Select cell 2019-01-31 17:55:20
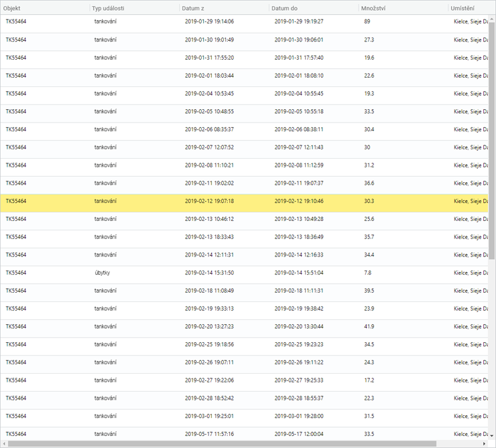Screen dimensions: 496x448 tap(209, 58)
